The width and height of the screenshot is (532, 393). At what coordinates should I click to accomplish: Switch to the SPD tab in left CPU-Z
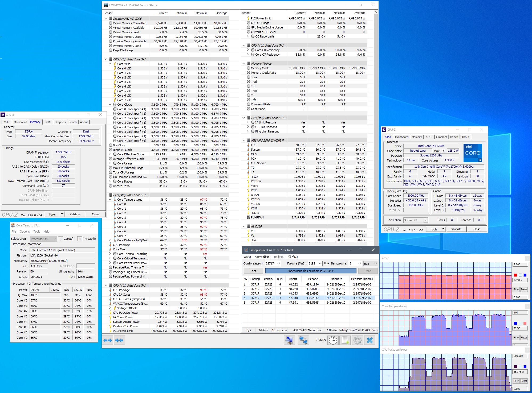(47, 122)
